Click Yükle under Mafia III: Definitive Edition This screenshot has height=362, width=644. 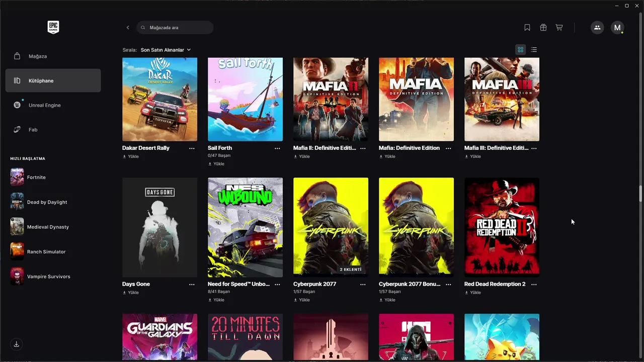tap(472, 156)
